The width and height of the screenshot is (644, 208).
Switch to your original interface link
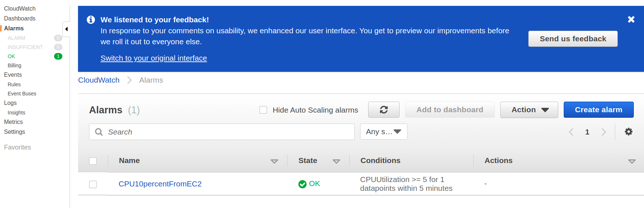[154, 58]
